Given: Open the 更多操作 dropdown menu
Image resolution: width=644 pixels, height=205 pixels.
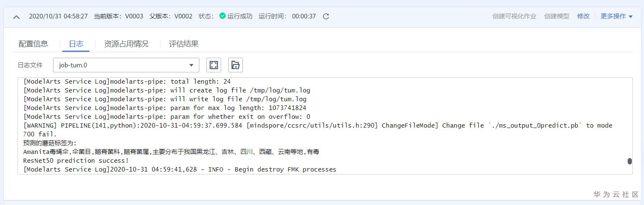Looking at the screenshot, I should tap(616, 16).
